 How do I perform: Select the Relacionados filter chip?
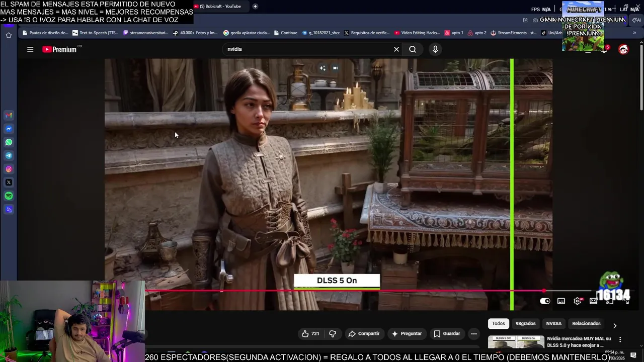click(x=586, y=324)
